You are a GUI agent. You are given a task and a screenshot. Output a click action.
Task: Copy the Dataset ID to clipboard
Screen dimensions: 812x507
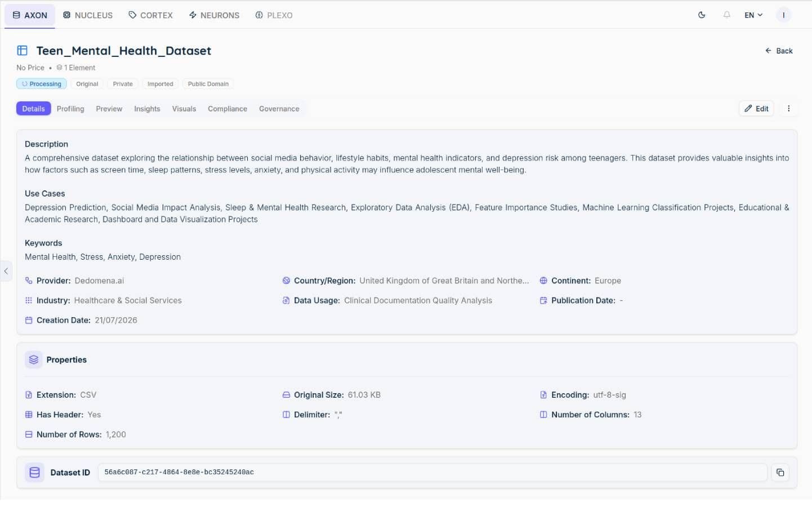[x=780, y=473]
